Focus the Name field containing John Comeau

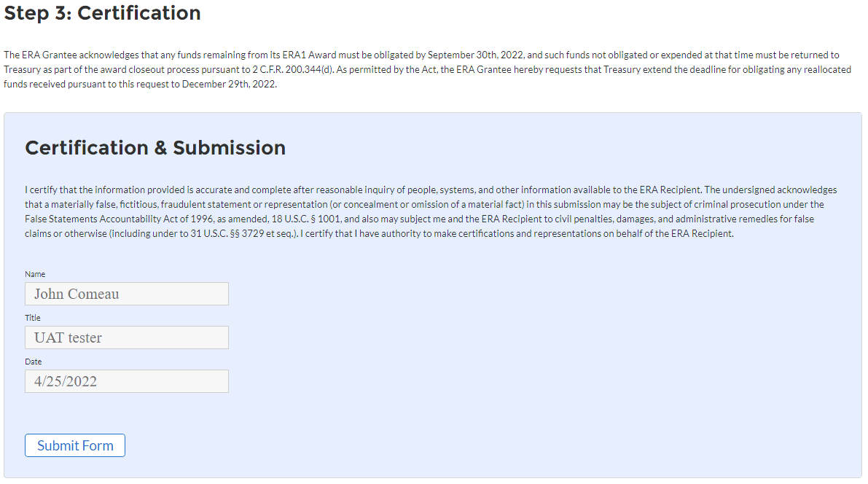pos(127,294)
